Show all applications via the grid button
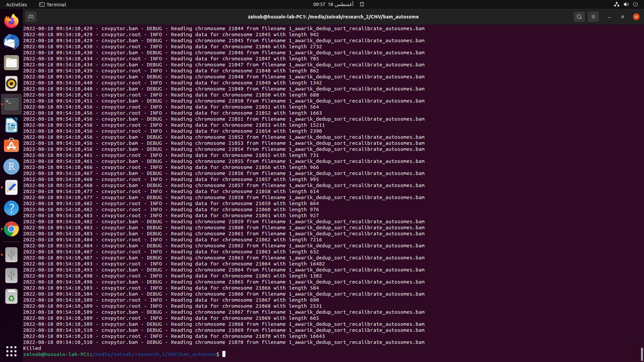The height and width of the screenshot is (362, 644). [x=11, y=351]
